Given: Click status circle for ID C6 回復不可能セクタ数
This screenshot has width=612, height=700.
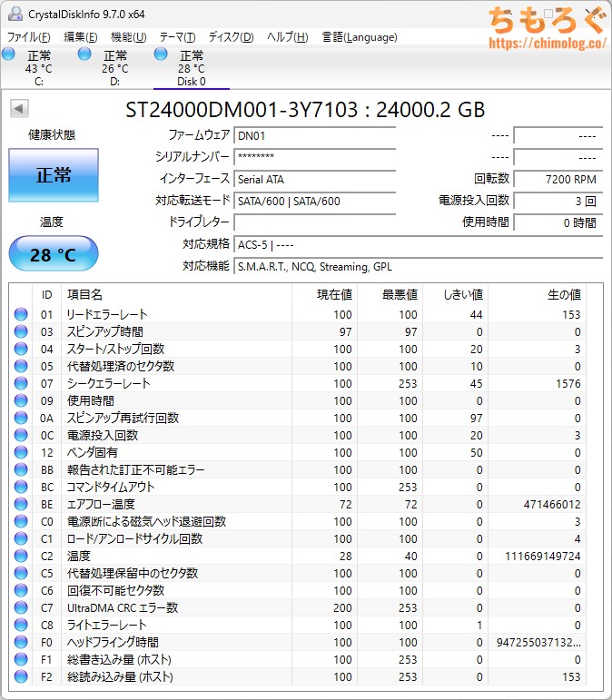Looking at the screenshot, I should pos(21,590).
